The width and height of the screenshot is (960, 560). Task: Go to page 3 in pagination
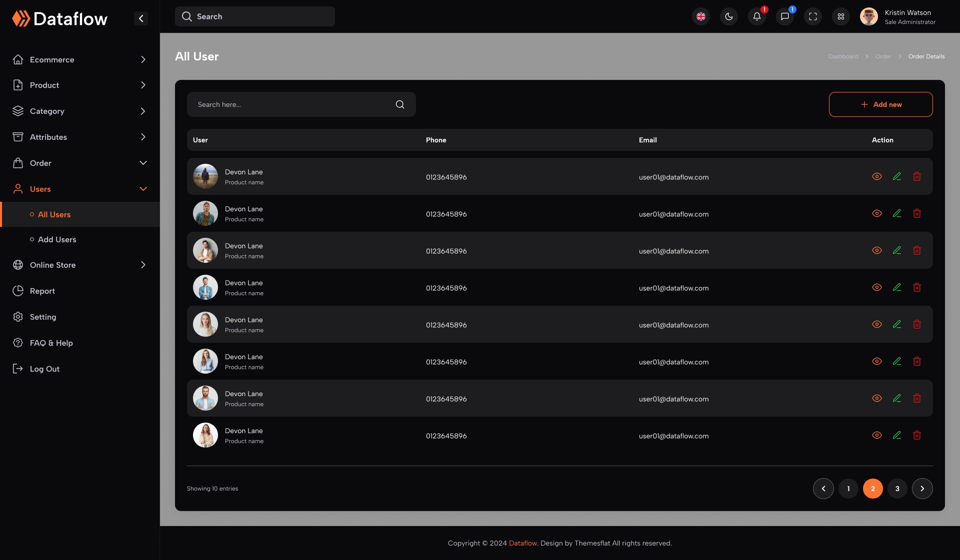pos(897,489)
